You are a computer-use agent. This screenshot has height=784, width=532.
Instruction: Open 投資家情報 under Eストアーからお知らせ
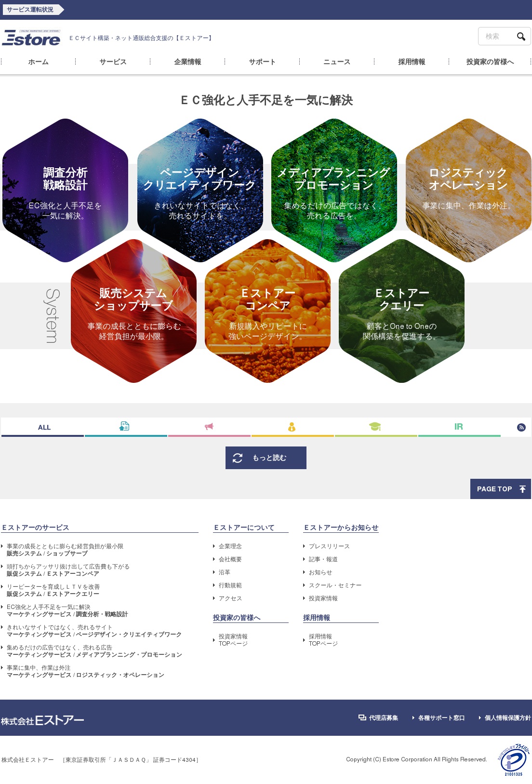pos(323,598)
